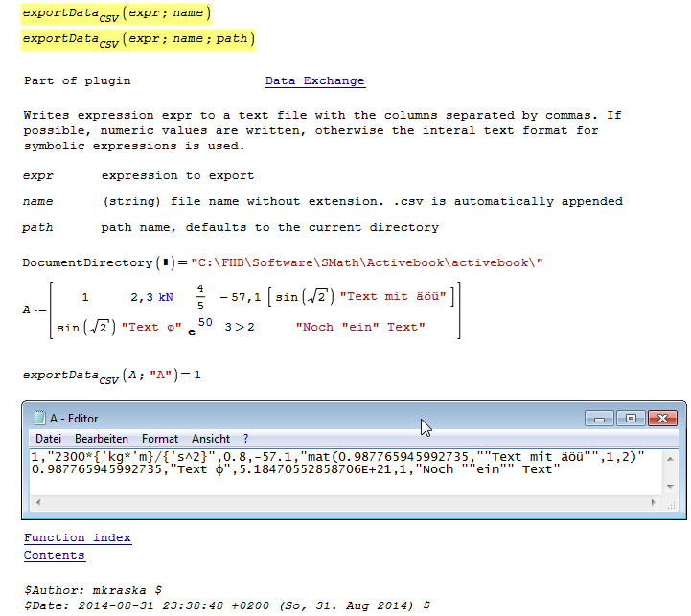Open the Bearbeiten menu

point(102,438)
